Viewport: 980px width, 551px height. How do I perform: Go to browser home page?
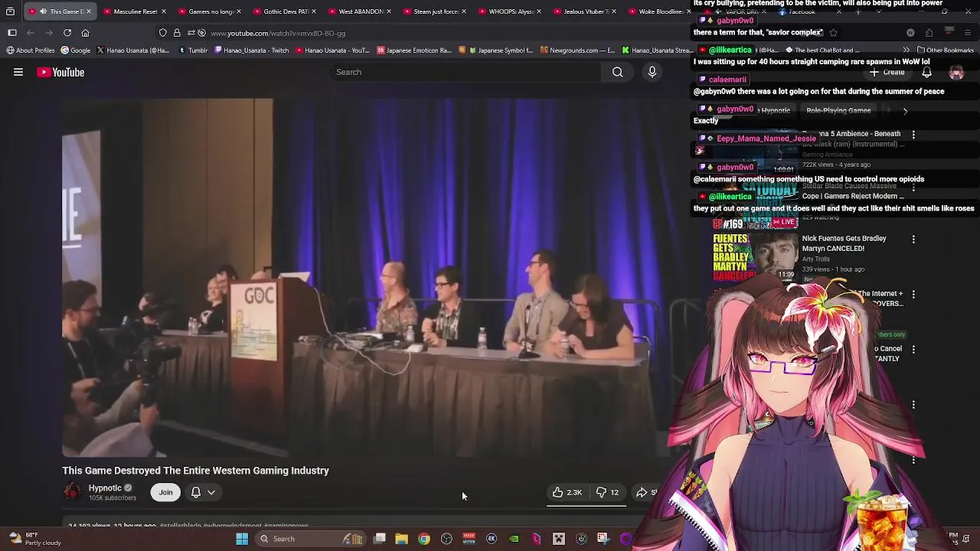85,33
